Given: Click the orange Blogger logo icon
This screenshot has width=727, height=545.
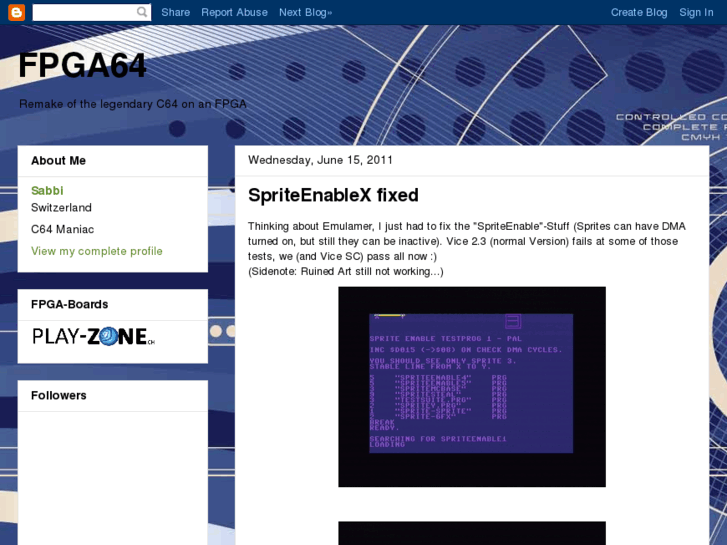Looking at the screenshot, I should coord(16,13).
